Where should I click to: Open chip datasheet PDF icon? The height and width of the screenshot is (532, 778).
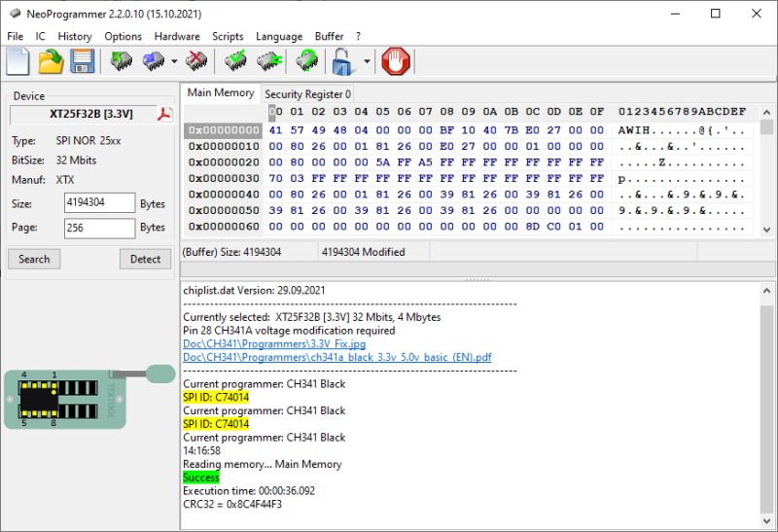pos(164,114)
